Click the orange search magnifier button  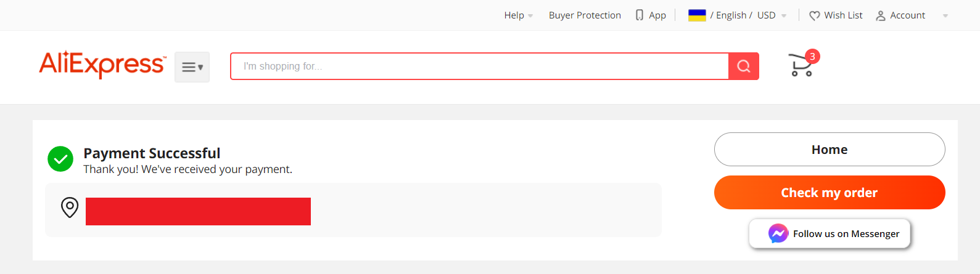744,66
